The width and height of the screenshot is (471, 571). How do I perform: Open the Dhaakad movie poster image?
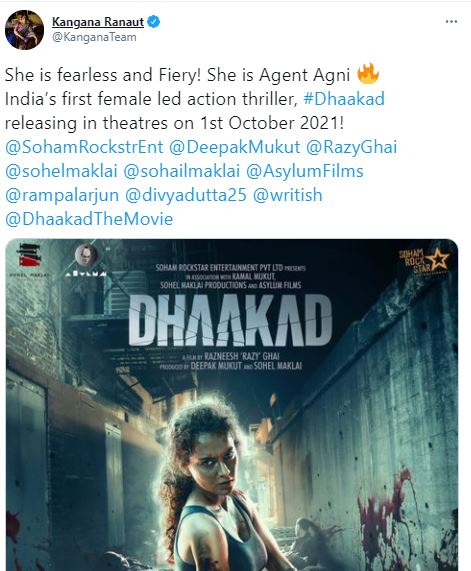pyautogui.click(x=232, y=405)
